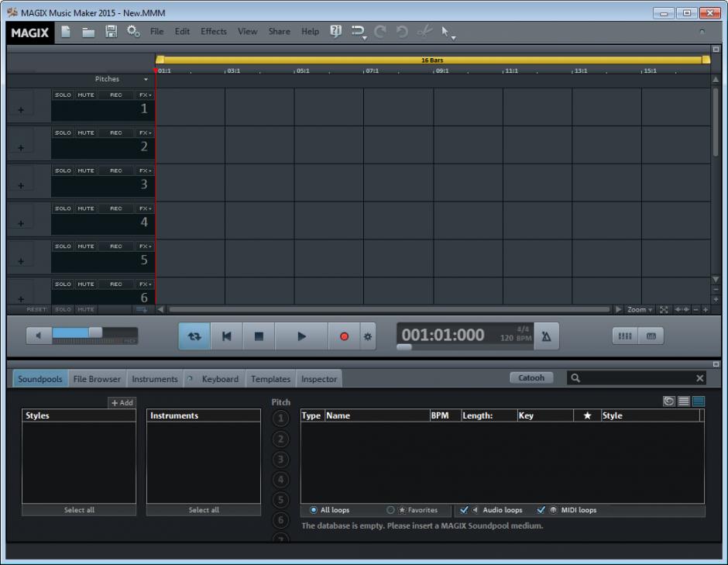This screenshot has width=728, height=565.
Task: Switch to the Inspector tab
Action: point(319,379)
